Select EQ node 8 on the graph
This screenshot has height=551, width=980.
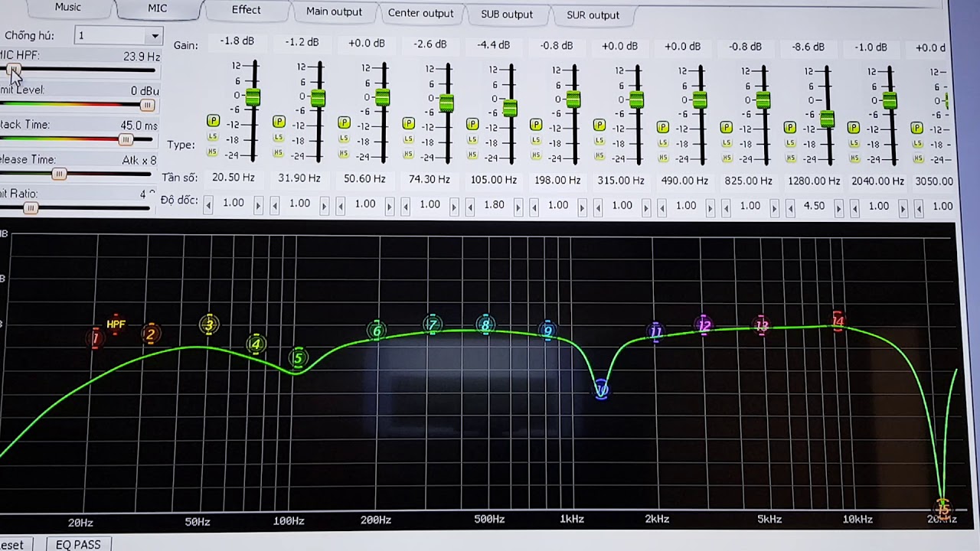pyautogui.click(x=485, y=325)
